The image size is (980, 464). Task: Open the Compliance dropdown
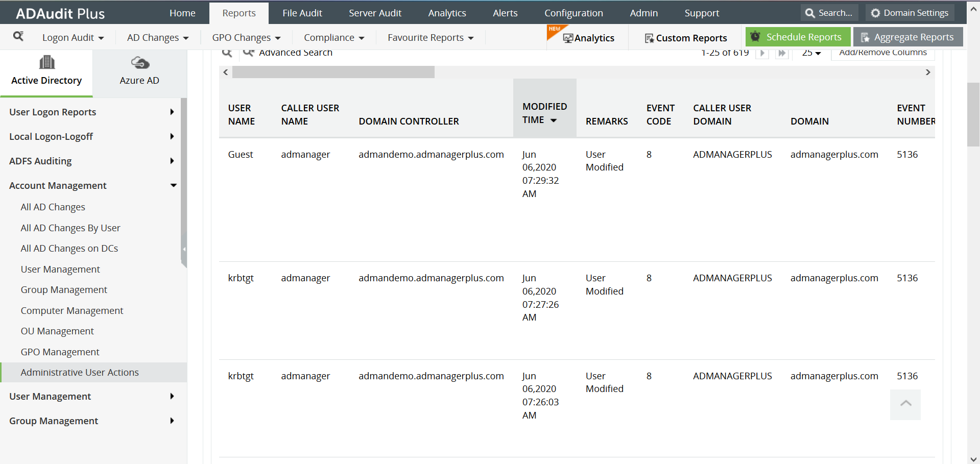[x=334, y=38]
